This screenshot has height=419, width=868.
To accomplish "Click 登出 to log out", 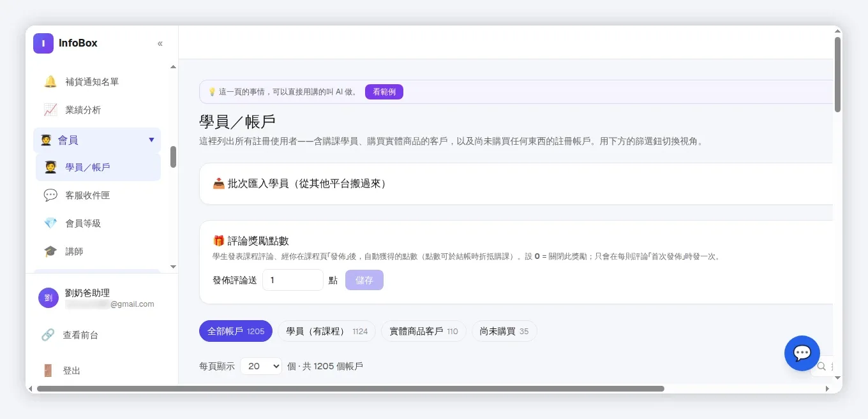I will pyautogui.click(x=71, y=371).
